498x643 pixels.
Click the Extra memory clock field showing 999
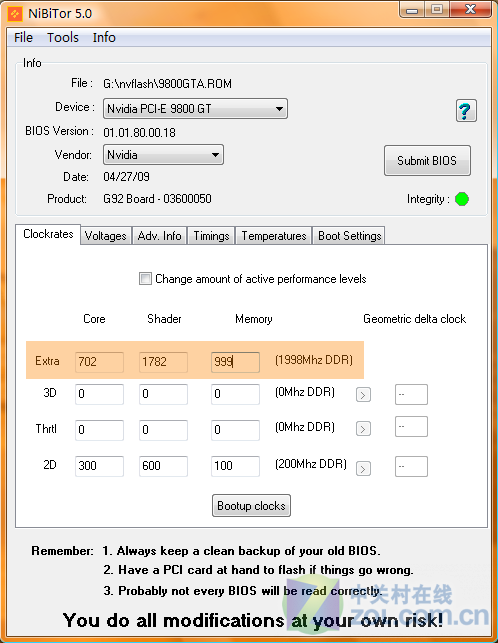tap(235, 362)
